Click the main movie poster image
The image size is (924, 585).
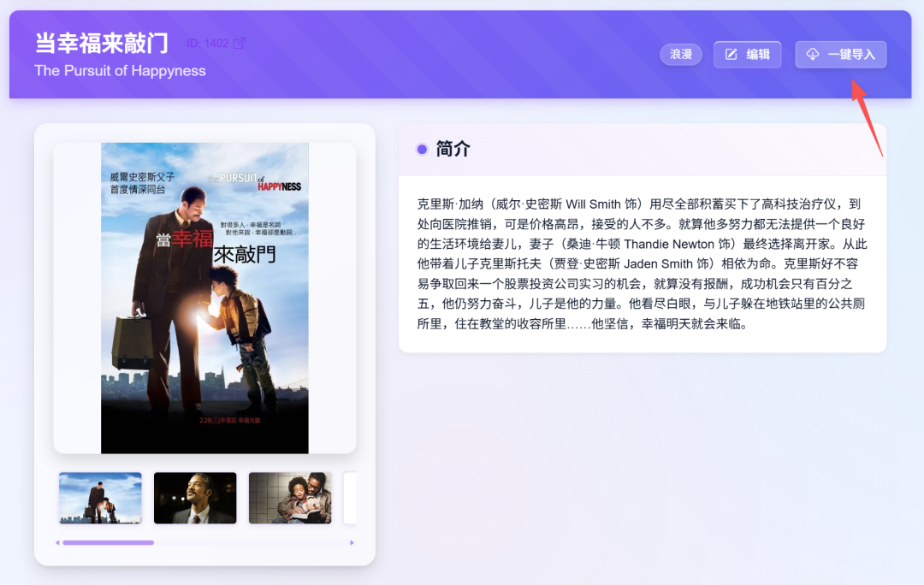(204, 298)
